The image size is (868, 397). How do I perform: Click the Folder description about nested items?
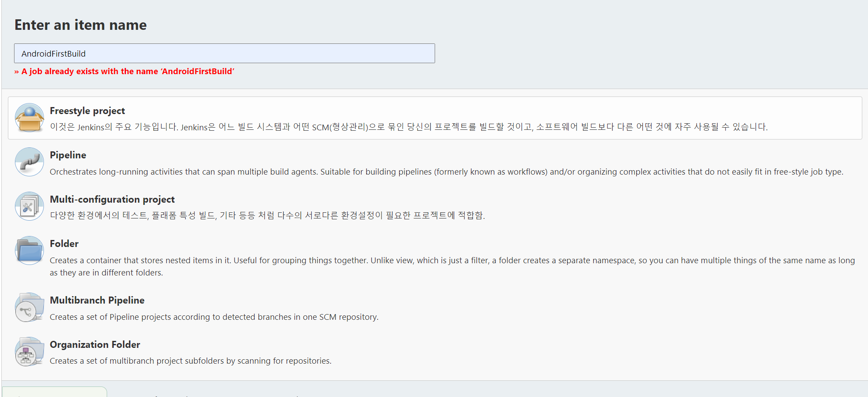click(x=452, y=266)
